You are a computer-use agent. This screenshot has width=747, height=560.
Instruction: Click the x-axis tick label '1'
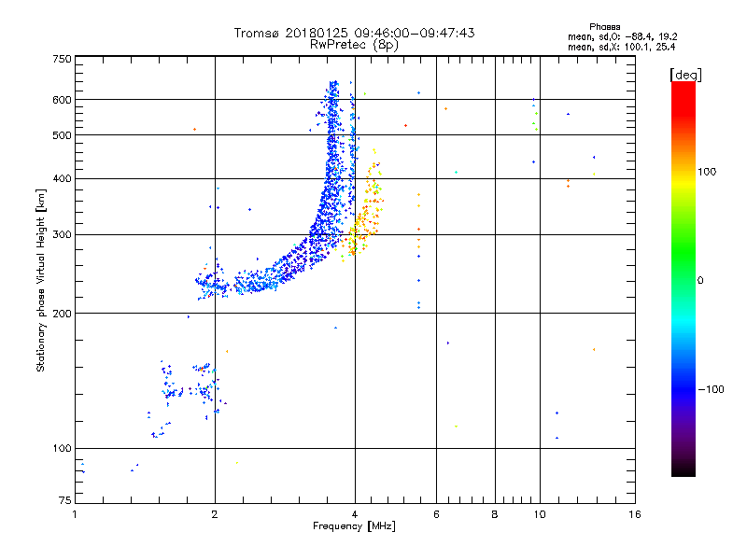75,514
